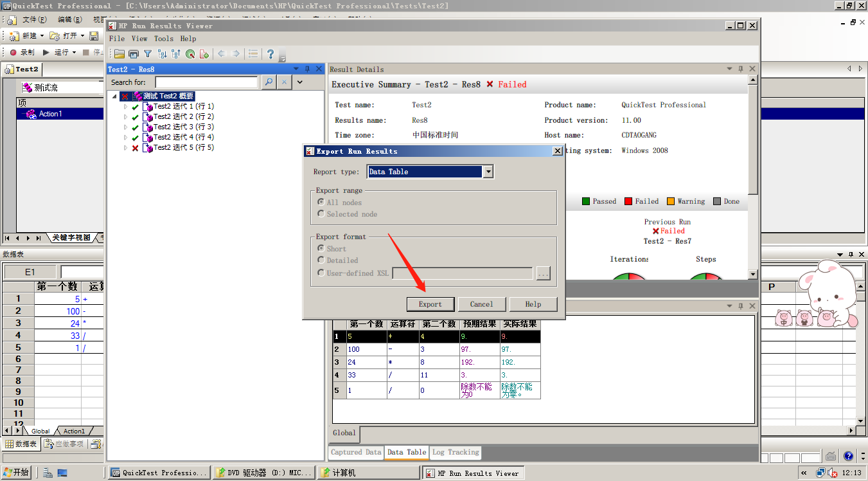Click the orange Warning legend swatch
Viewport: 868px width, 481px height.
[x=671, y=201]
